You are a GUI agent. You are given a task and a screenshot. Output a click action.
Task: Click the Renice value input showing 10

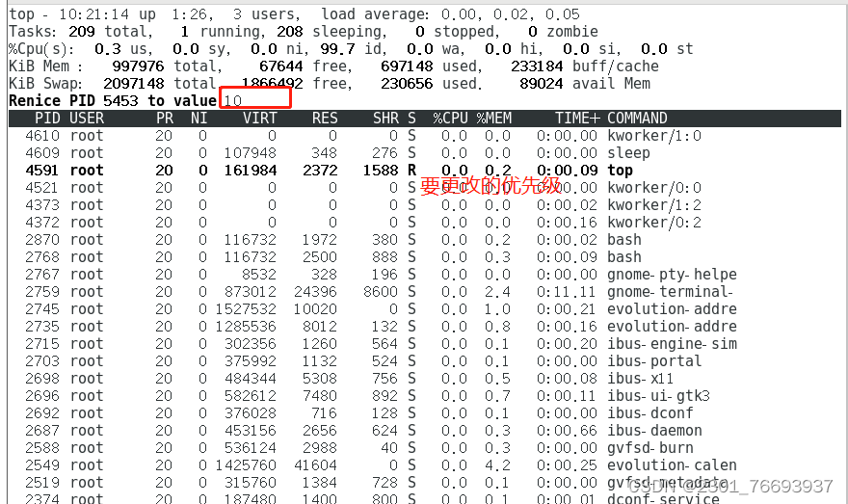point(255,98)
